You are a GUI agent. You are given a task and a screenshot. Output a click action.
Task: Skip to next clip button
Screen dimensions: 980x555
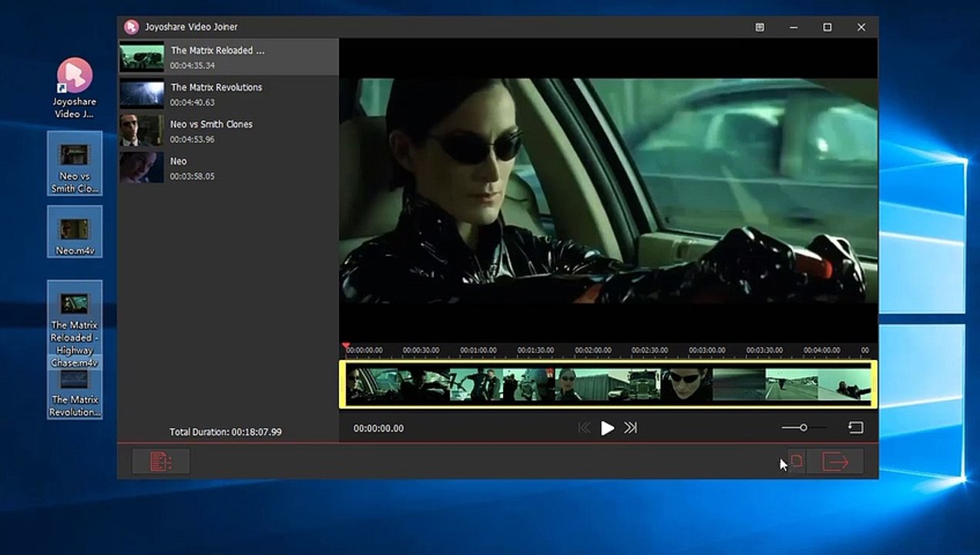[630, 428]
